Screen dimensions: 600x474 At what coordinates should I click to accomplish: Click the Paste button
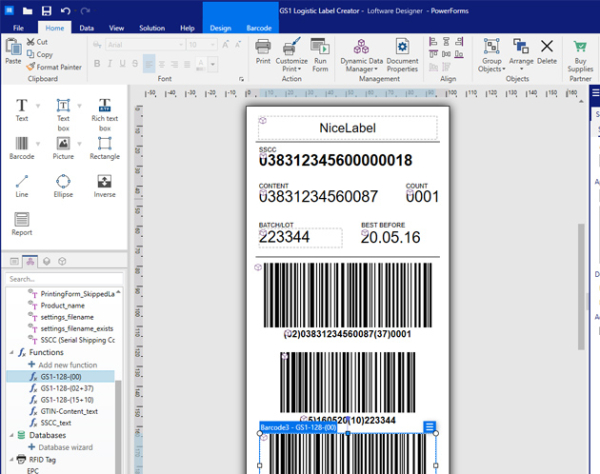coord(13,51)
